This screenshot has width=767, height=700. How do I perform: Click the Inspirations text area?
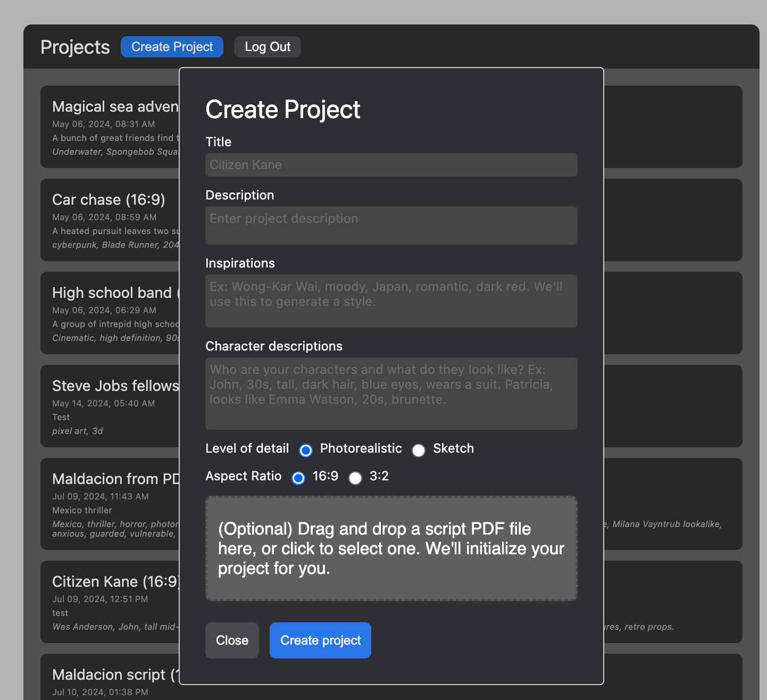tap(391, 301)
